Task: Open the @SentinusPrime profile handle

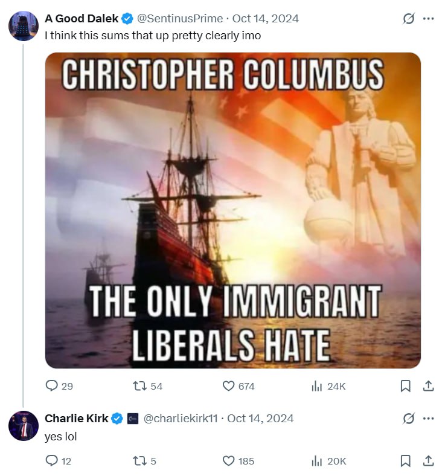Action: pos(180,19)
